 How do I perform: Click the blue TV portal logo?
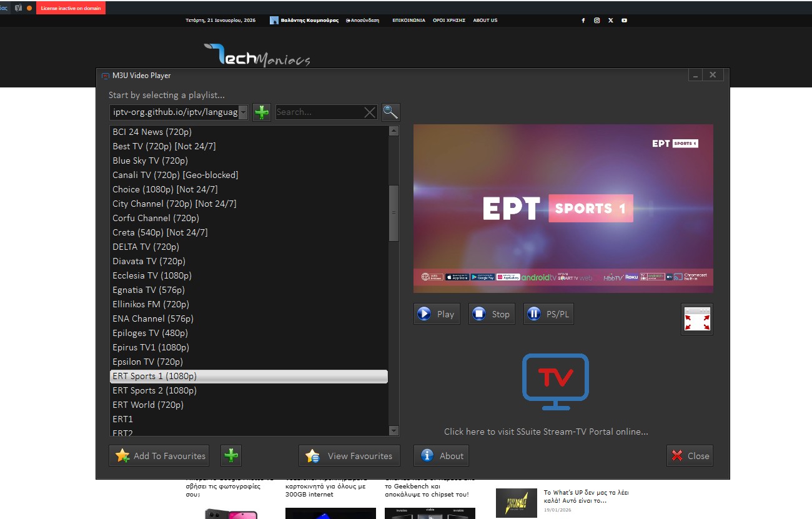point(555,381)
